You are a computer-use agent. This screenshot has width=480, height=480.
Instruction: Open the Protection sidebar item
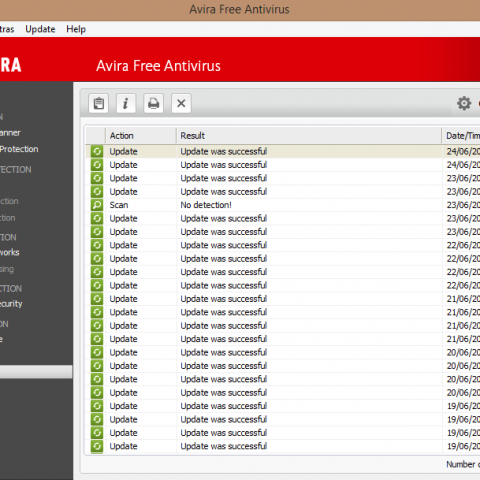coord(19,149)
